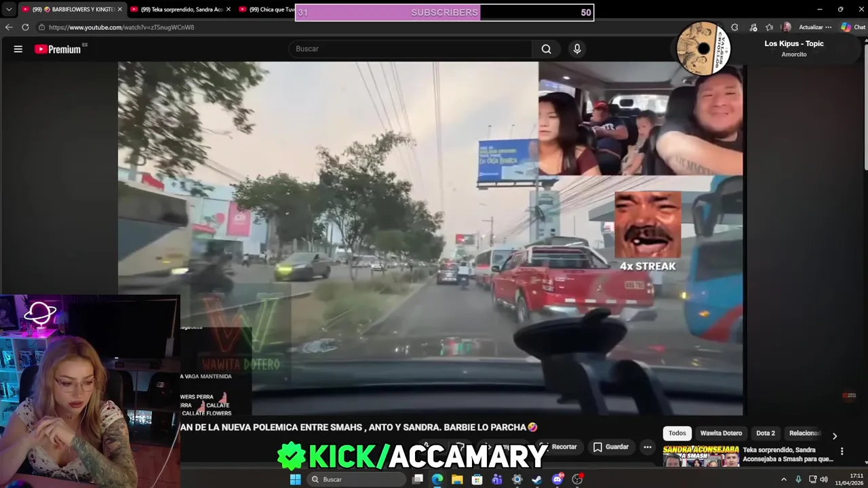Open the Windows Start menu
This screenshot has height=488, width=868.
[295, 479]
